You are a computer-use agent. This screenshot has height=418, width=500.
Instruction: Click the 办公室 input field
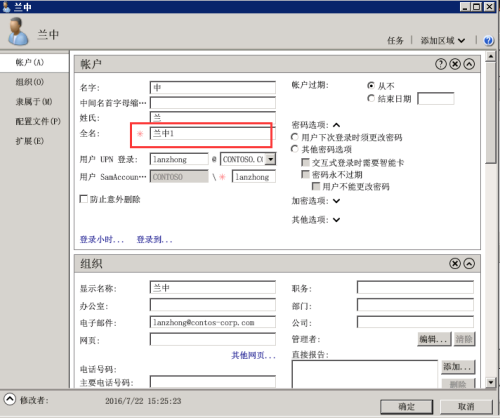pyautogui.click(x=213, y=305)
